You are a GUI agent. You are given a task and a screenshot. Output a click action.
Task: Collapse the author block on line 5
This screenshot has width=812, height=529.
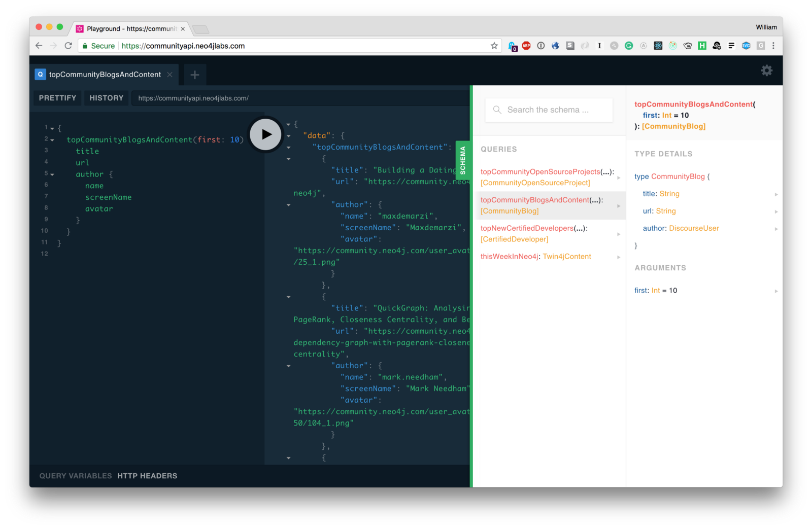coord(52,174)
